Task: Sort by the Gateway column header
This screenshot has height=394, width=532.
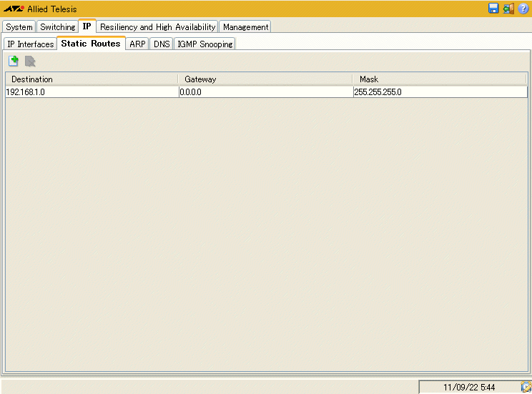Action: coord(265,79)
